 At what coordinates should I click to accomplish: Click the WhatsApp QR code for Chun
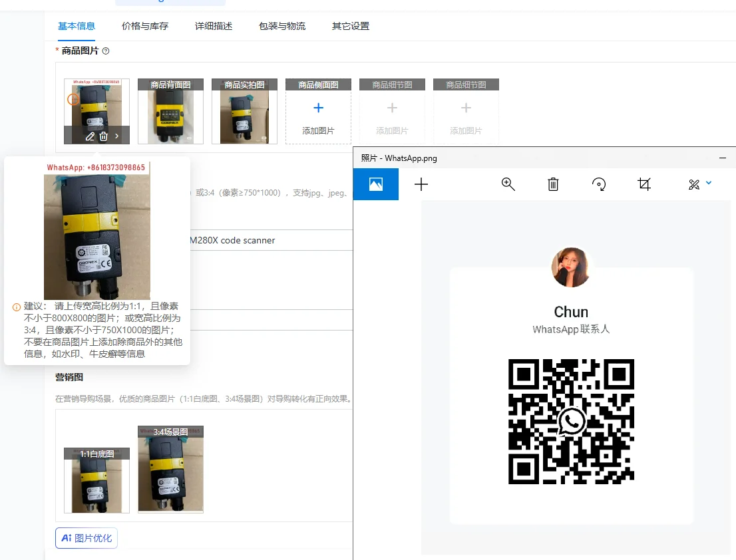coord(570,421)
